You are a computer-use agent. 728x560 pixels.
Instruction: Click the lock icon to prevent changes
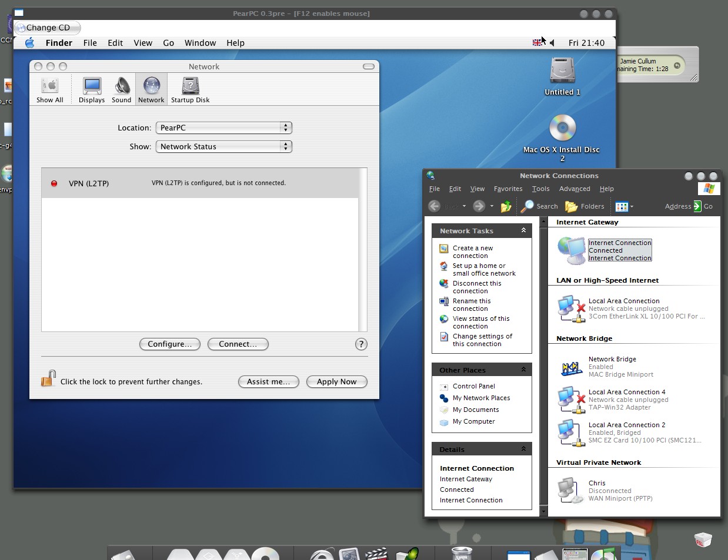(x=48, y=378)
